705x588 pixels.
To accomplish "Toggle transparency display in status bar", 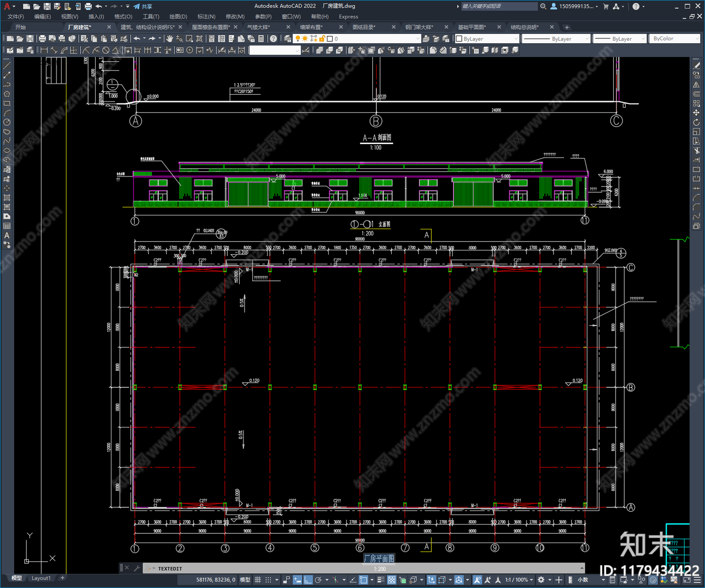I will click(391, 580).
